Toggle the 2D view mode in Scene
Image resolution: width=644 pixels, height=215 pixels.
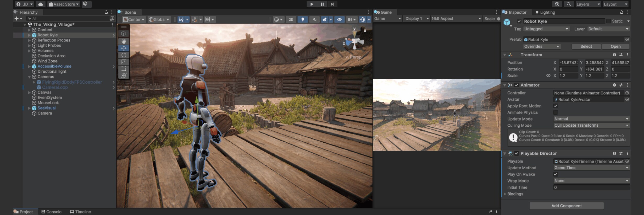point(291,19)
